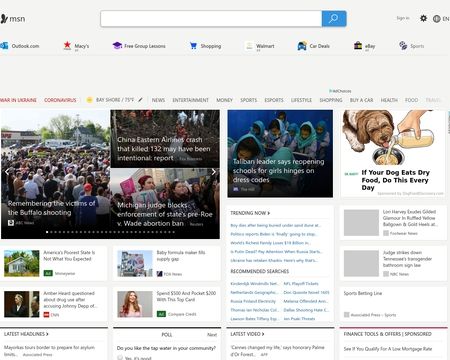The image size is (450, 360).
Task: Click the sun weather icon for Bay Shore
Action: pyautogui.click(x=89, y=100)
